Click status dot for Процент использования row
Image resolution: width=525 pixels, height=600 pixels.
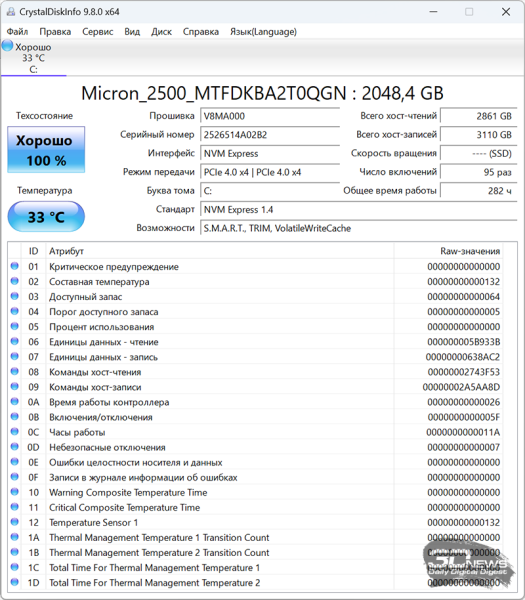15,326
